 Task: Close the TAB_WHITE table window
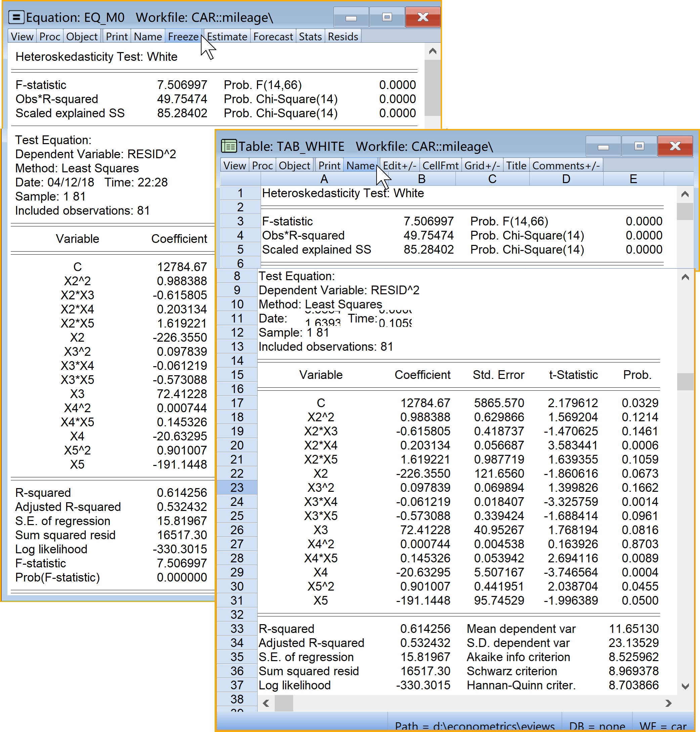coord(675,146)
